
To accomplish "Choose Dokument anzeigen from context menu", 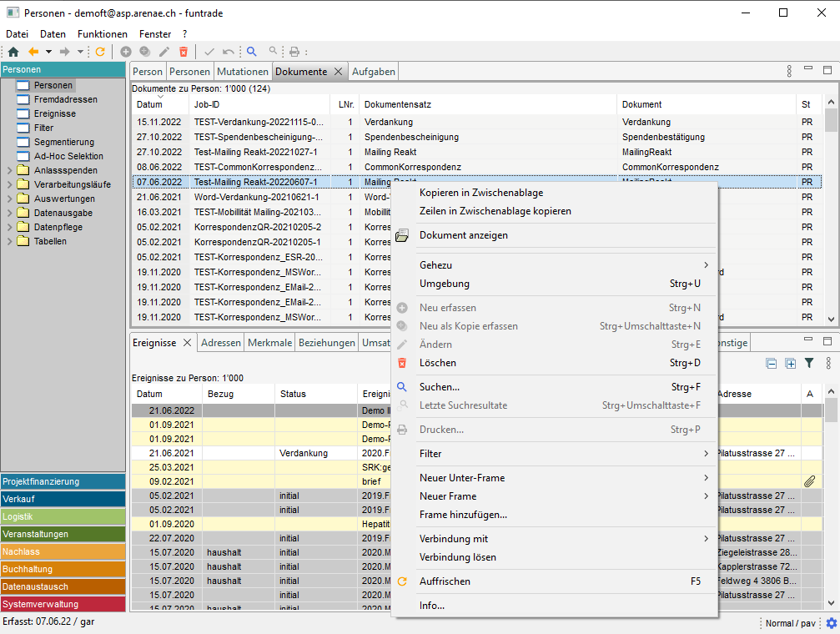I will coord(463,235).
